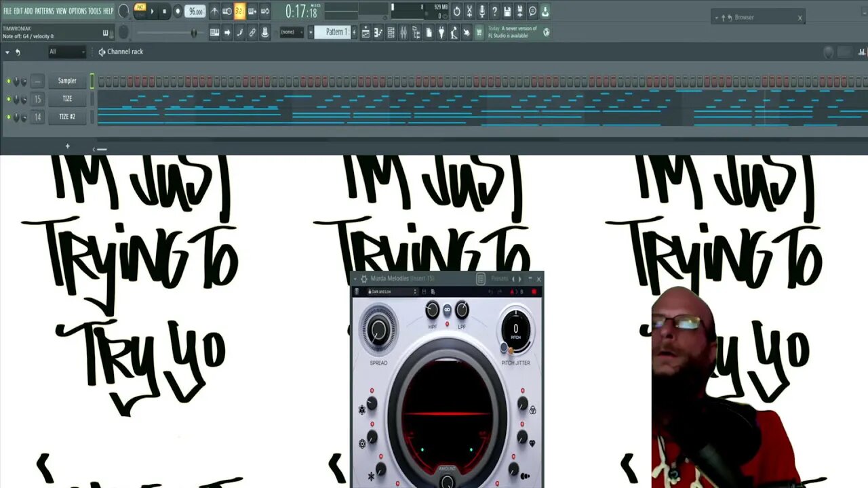Viewport: 868px width, 488px height.
Task: Click the export/render icon
Action: point(519,12)
